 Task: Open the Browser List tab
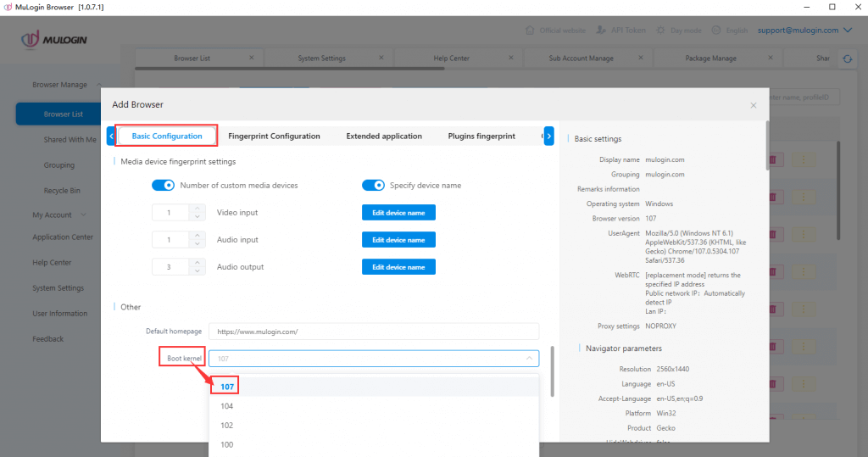[x=192, y=59]
